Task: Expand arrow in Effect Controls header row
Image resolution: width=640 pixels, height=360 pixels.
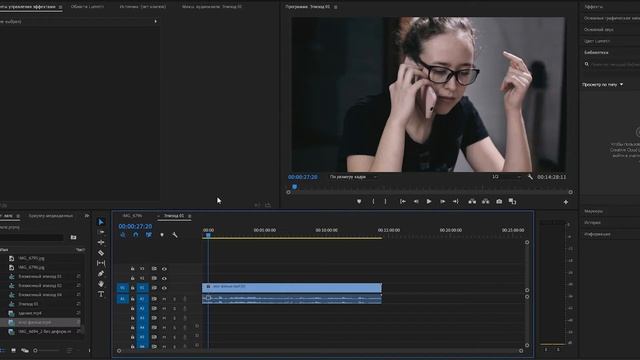Action: [x=156, y=21]
